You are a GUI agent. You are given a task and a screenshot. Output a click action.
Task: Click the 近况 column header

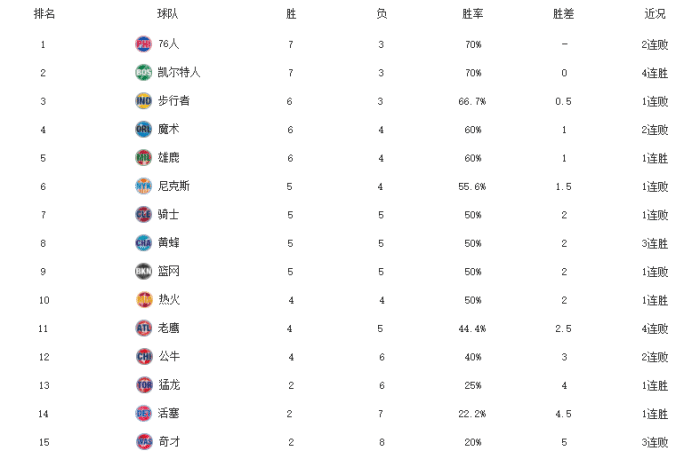[655, 15]
